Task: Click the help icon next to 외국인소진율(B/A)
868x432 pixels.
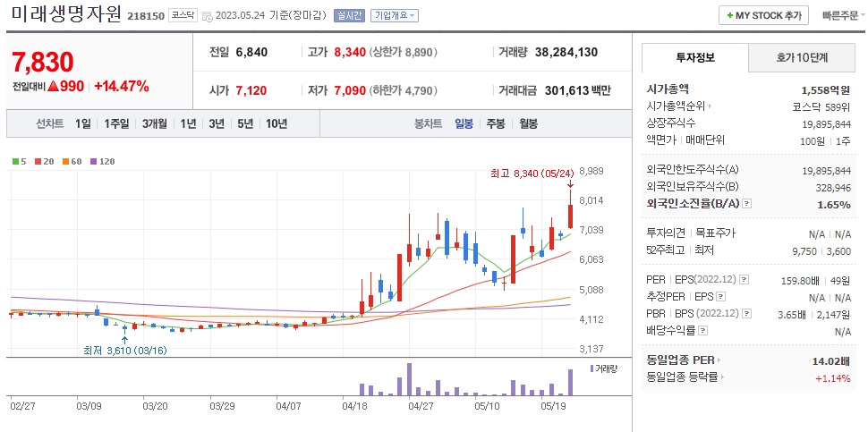Action: point(747,204)
